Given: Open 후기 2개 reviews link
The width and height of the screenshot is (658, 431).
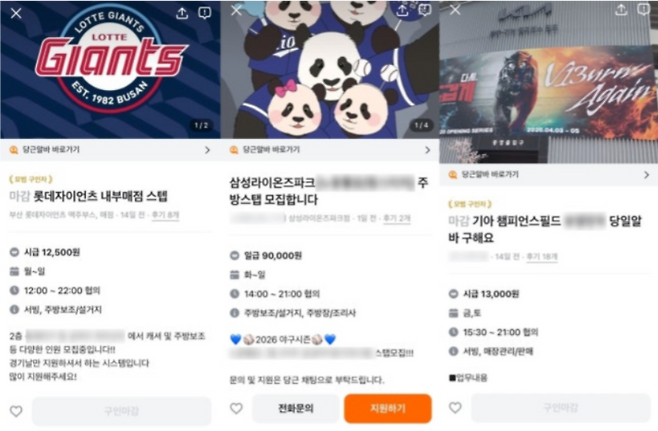Looking at the screenshot, I should pos(397,218).
